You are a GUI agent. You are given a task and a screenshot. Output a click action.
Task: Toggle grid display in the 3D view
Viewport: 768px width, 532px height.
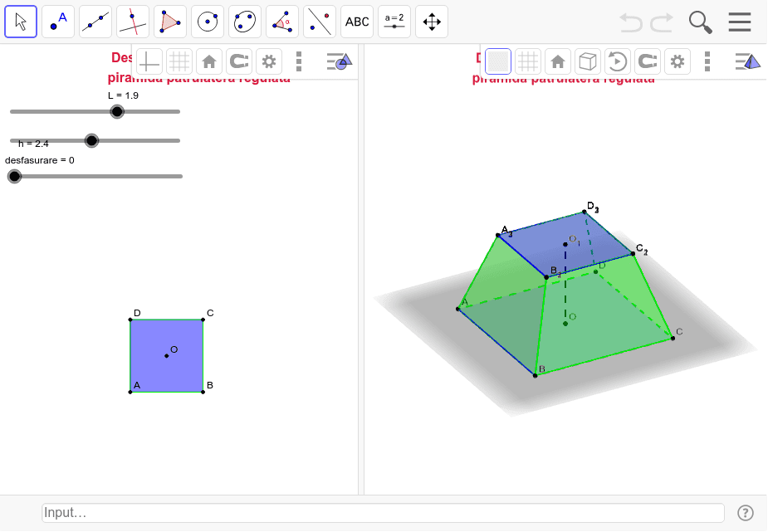[528, 61]
